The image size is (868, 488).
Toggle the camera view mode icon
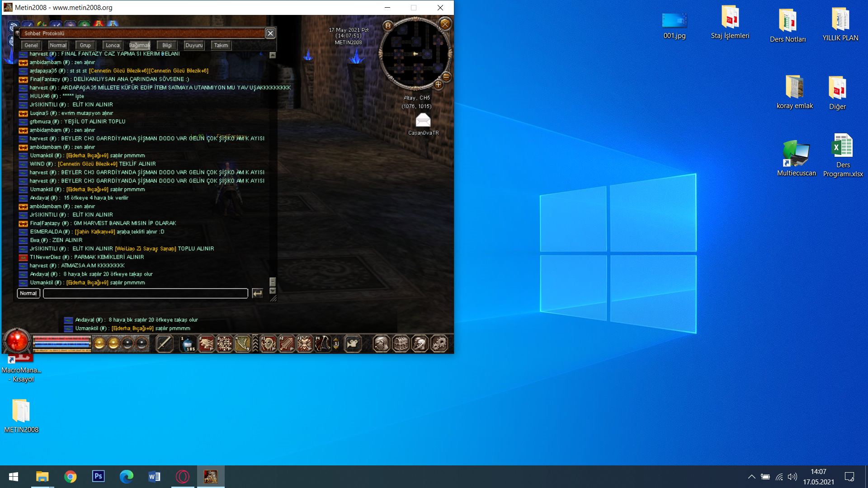(x=353, y=344)
